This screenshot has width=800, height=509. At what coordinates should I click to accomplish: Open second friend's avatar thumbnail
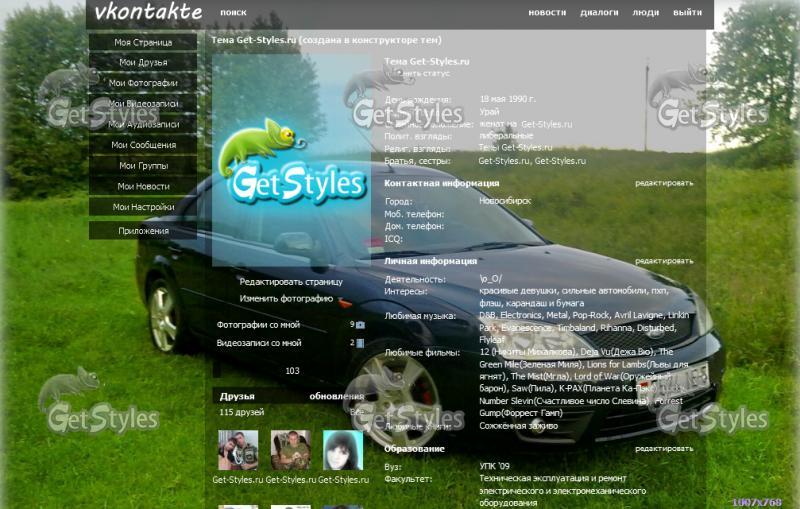[x=290, y=450]
